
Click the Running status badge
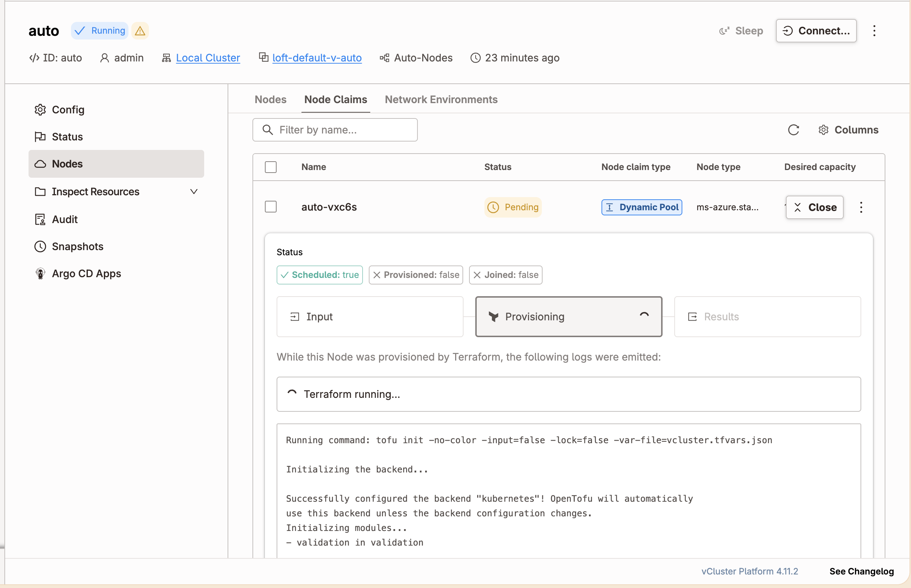[x=100, y=31]
